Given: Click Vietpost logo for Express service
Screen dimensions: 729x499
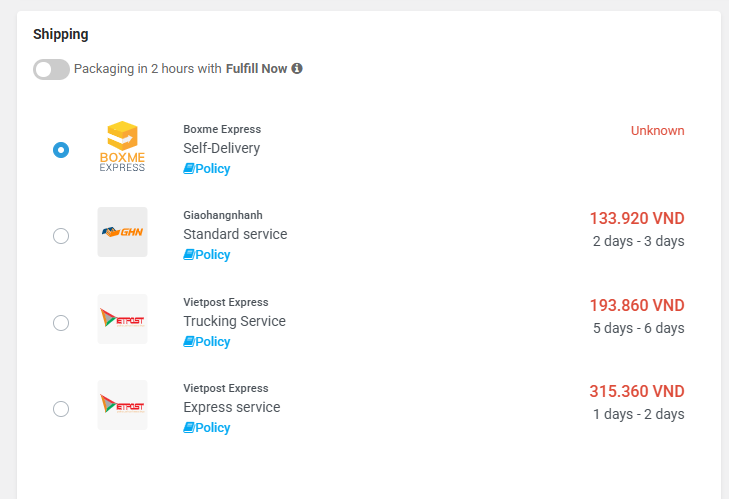Looking at the screenshot, I should tap(122, 405).
